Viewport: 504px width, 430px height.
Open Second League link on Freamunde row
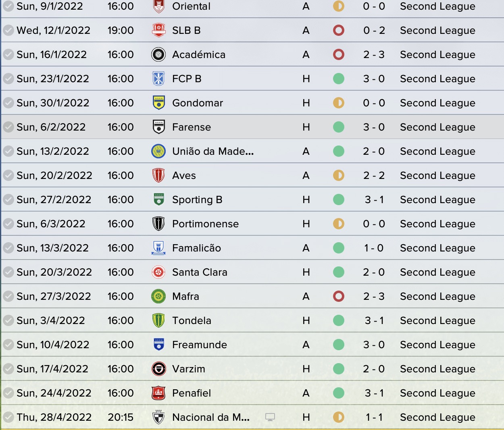(437, 345)
